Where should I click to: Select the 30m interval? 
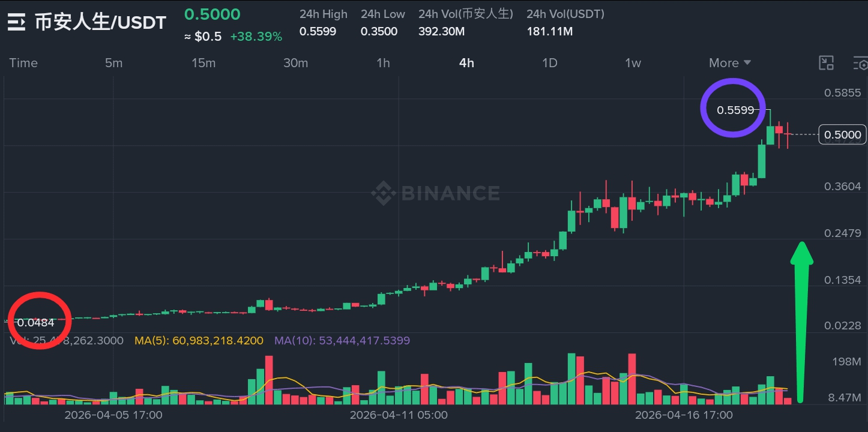(x=295, y=63)
